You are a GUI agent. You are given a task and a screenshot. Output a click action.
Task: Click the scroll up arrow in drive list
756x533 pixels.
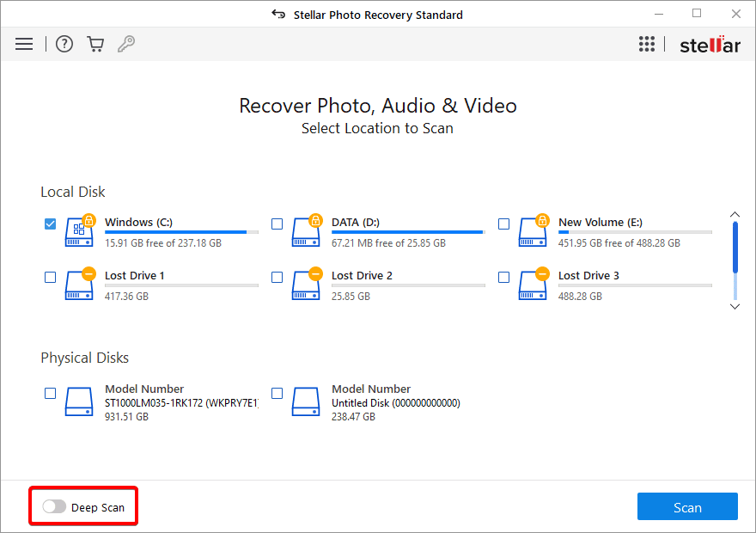[x=735, y=214]
